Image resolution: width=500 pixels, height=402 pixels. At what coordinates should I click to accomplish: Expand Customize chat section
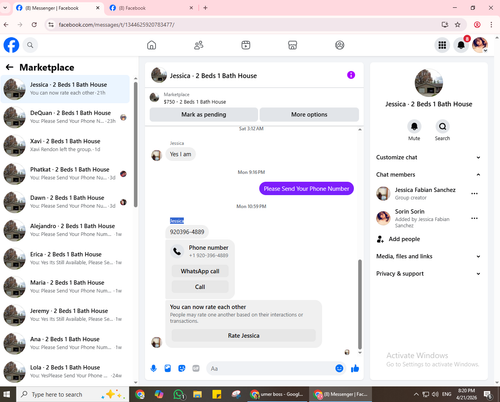click(428, 157)
